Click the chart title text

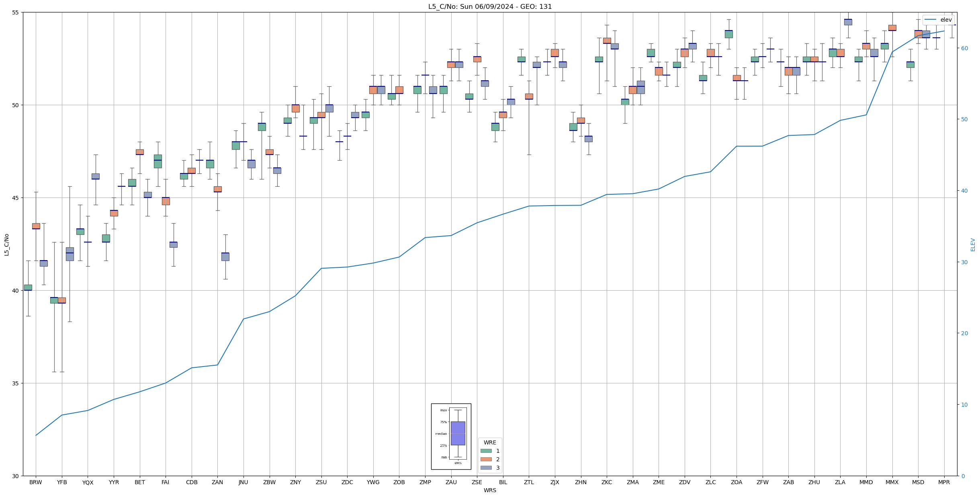click(490, 6)
